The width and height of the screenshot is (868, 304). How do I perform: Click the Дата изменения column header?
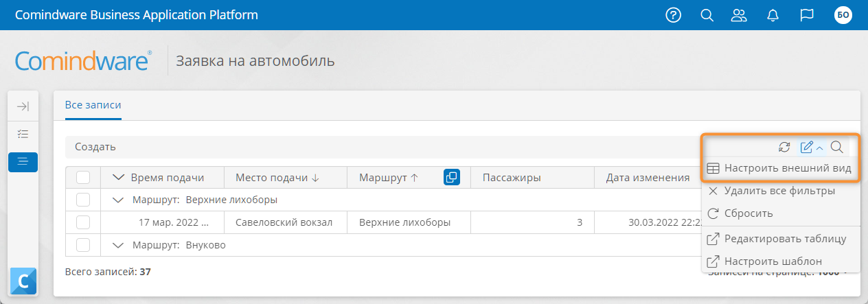[x=648, y=178]
